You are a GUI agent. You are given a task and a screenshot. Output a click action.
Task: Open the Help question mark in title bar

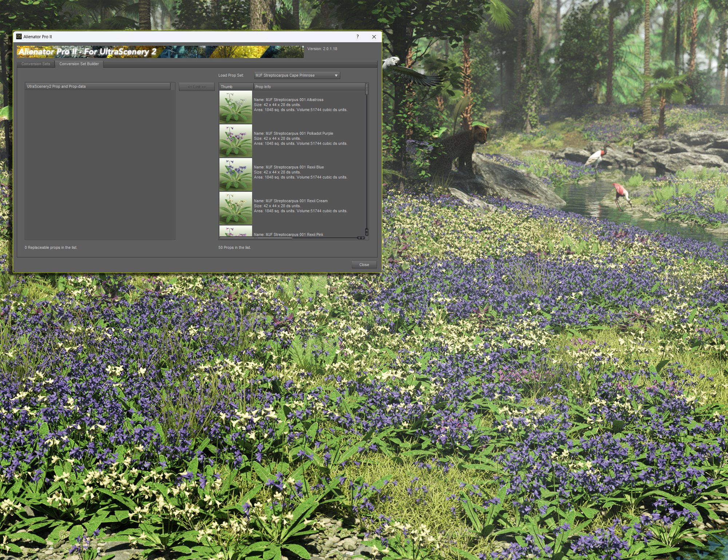click(x=357, y=37)
